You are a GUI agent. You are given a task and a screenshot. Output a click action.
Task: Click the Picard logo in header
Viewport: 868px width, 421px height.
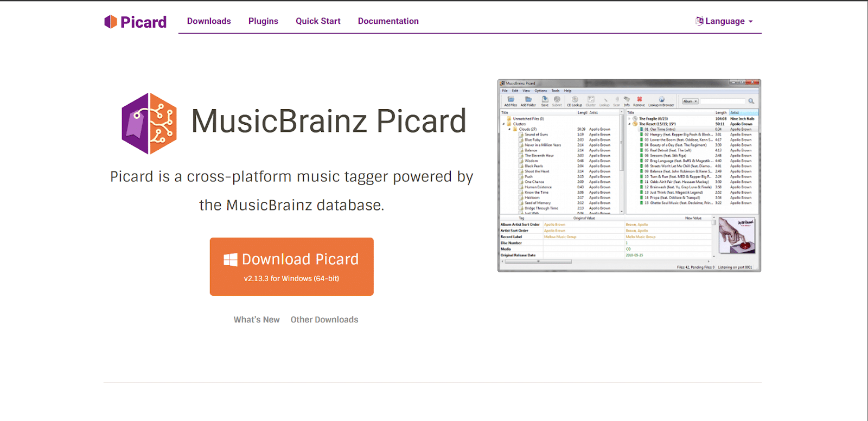pos(135,22)
